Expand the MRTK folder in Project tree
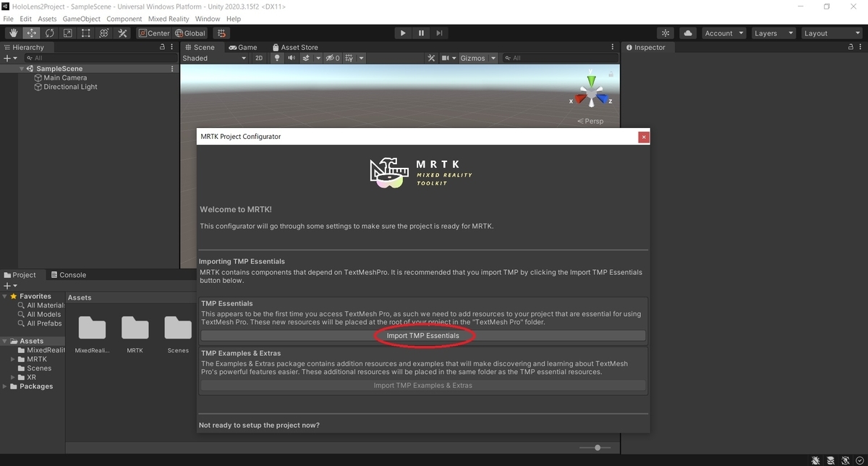 point(13,359)
